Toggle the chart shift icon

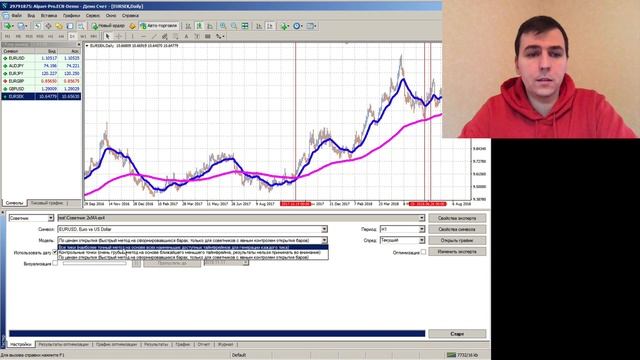pos(270,26)
